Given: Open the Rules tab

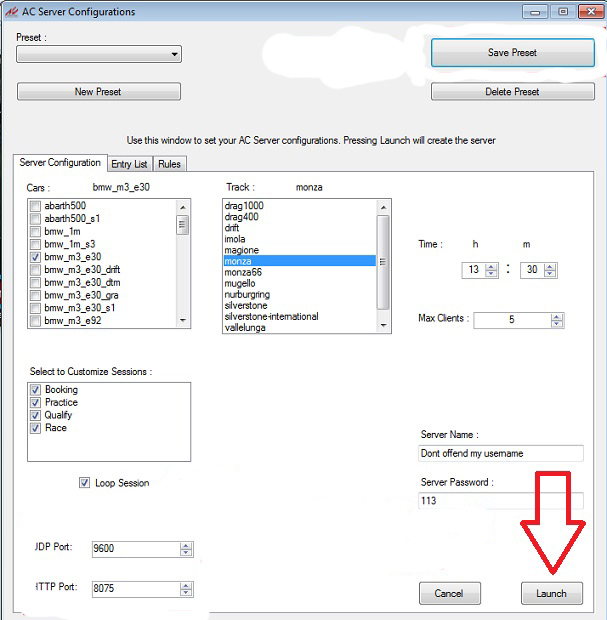Looking at the screenshot, I should click(170, 164).
